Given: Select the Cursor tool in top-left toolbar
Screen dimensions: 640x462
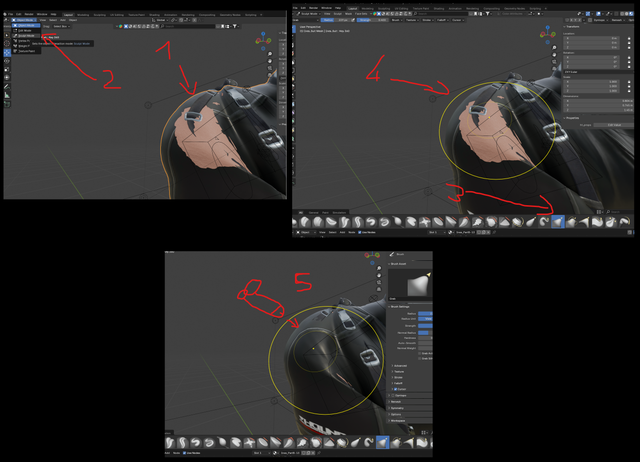Looking at the screenshot, I should (x=7, y=43).
